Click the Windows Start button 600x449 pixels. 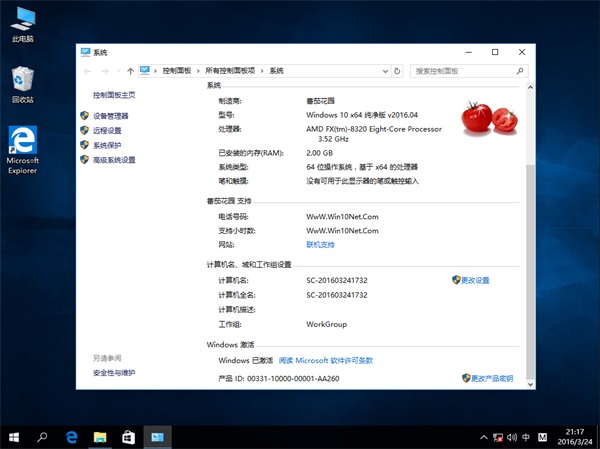tap(14, 437)
